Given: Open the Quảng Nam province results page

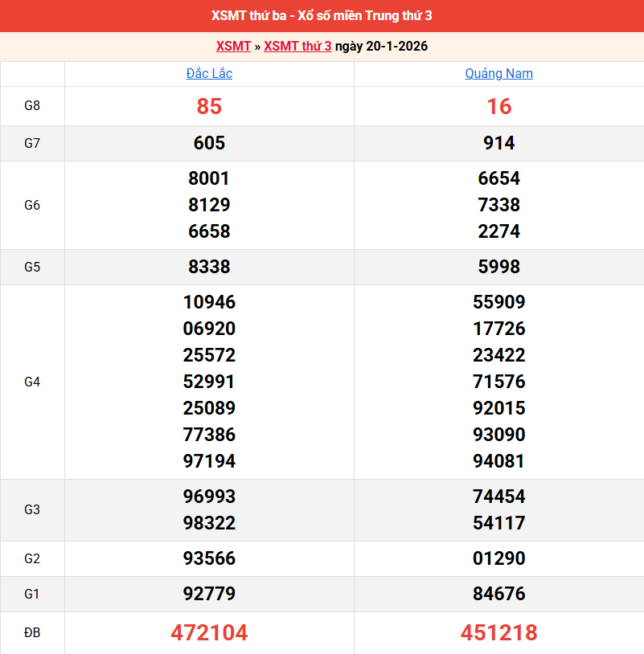Looking at the screenshot, I should coord(499,73).
